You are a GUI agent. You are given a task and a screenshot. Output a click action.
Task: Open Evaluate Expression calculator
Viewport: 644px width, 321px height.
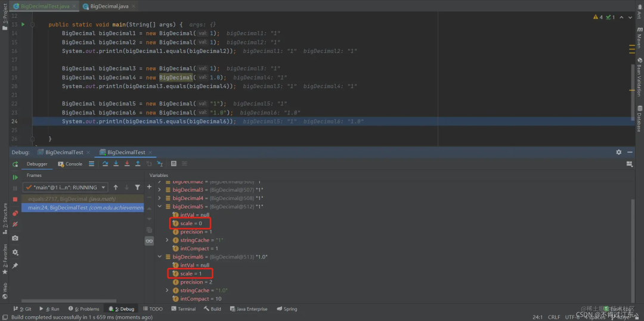point(174,164)
